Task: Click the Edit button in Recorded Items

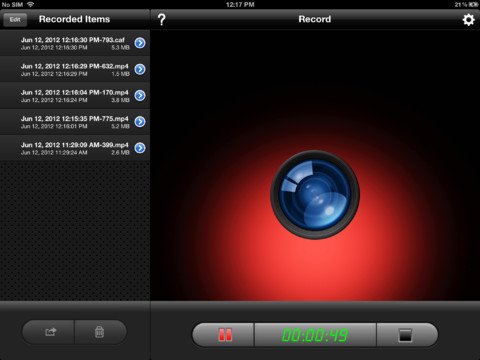Action: coord(15,20)
